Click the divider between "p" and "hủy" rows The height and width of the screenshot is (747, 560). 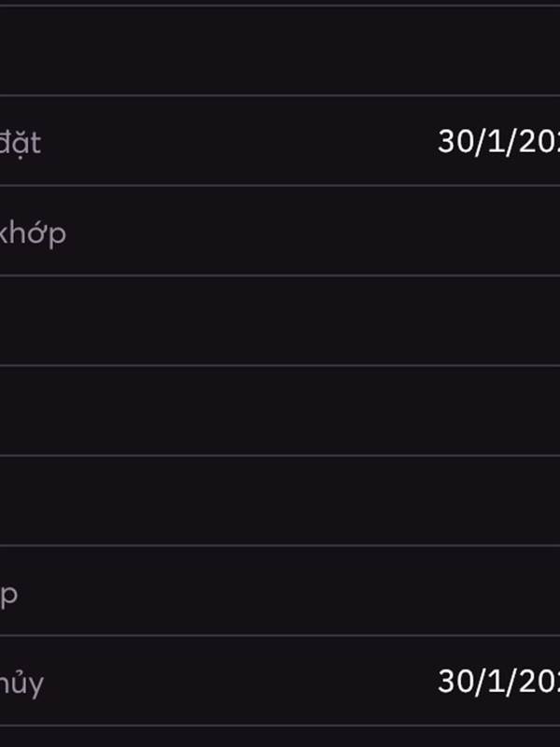(x=280, y=636)
